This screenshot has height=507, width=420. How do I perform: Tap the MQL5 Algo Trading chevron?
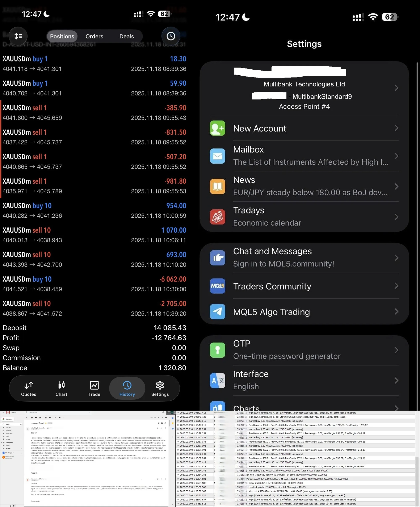(396, 311)
